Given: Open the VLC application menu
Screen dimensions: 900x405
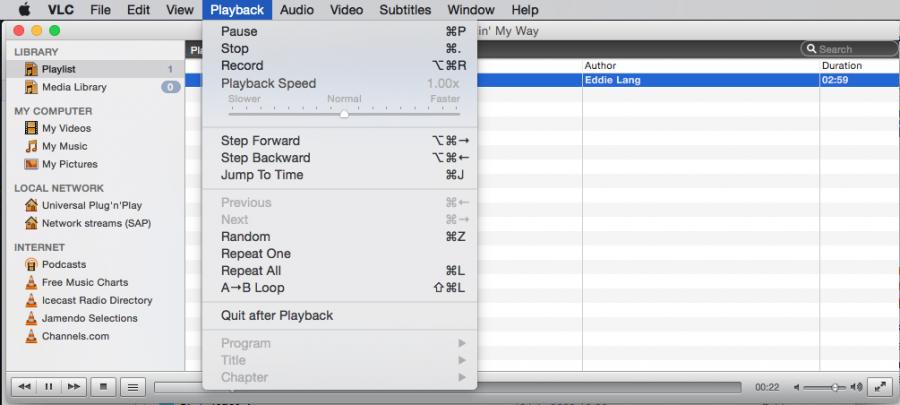Looking at the screenshot, I should click(x=61, y=10).
